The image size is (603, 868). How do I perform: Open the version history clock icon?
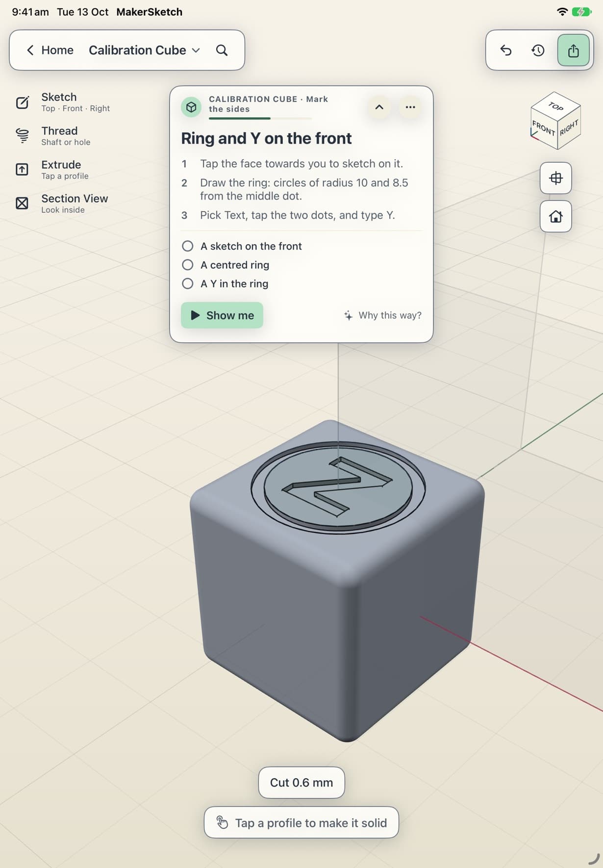pyautogui.click(x=538, y=50)
